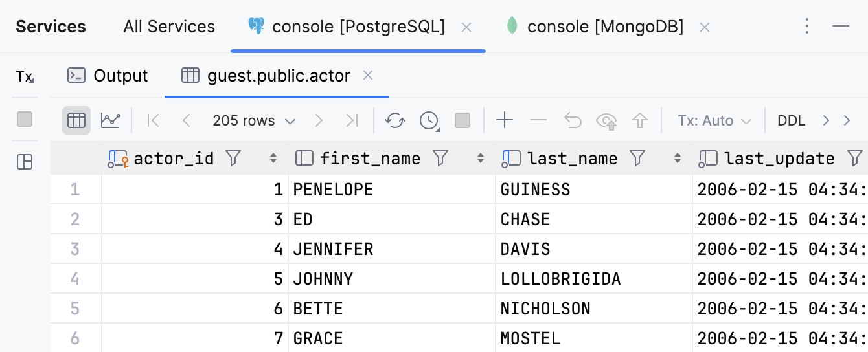Select the All Services tab
Screen dimensions: 868x352
pos(169,27)
